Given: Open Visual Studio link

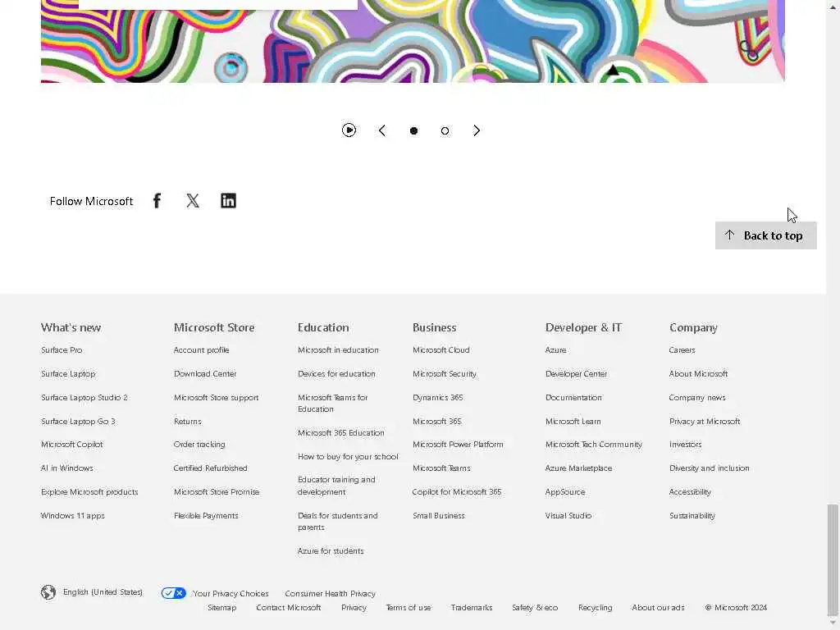Looking at the screenshot, I should (568, 515).
